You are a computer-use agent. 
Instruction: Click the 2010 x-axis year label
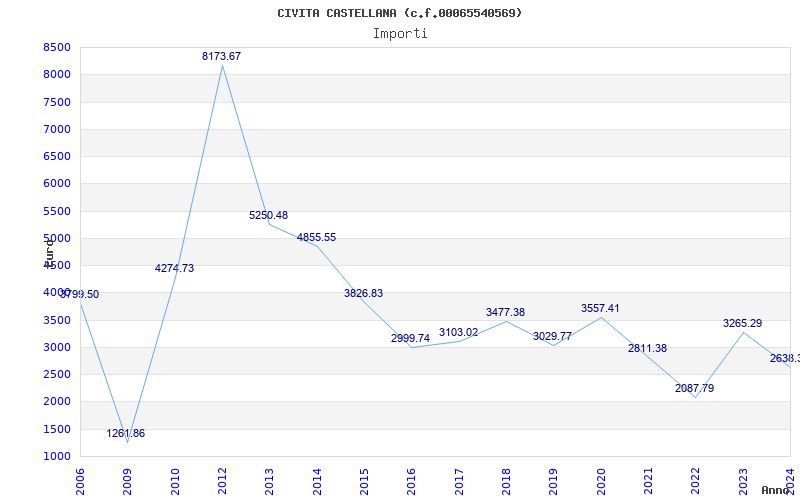[175, 482]
